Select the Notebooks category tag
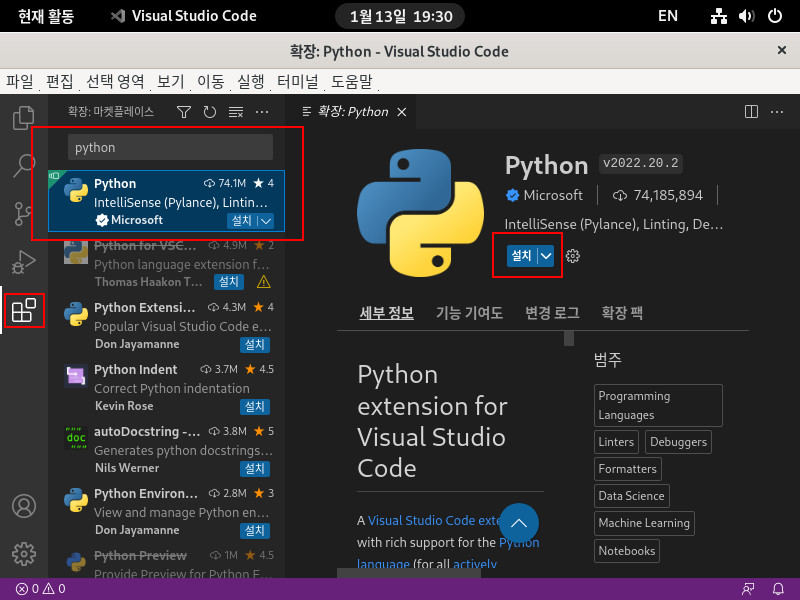800x600 pixels. (x=627, y=551)
